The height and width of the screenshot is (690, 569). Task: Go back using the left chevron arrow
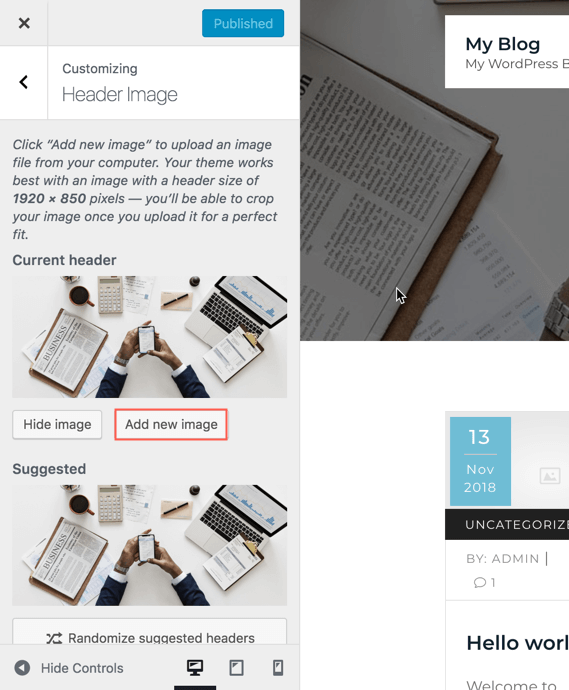[24, 82]
